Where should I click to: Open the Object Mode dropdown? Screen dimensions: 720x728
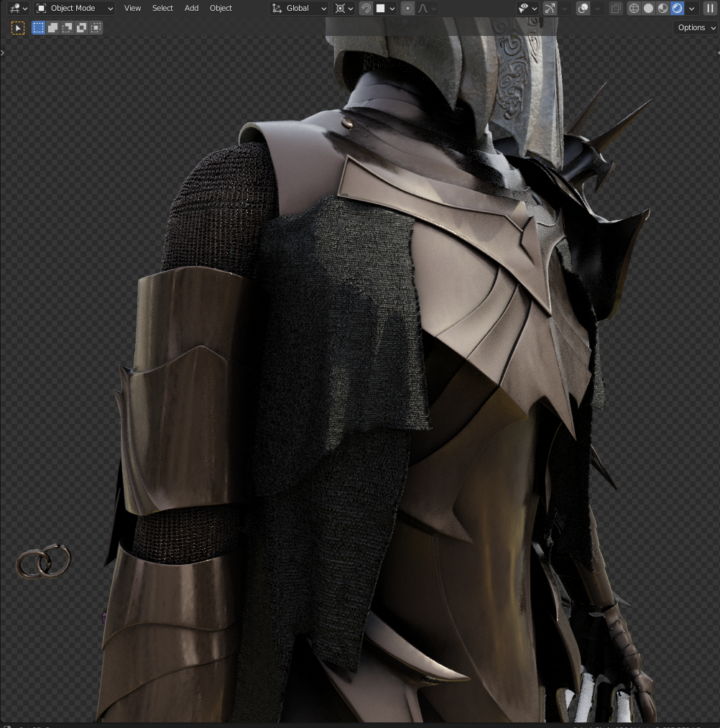tap(74, 9)
